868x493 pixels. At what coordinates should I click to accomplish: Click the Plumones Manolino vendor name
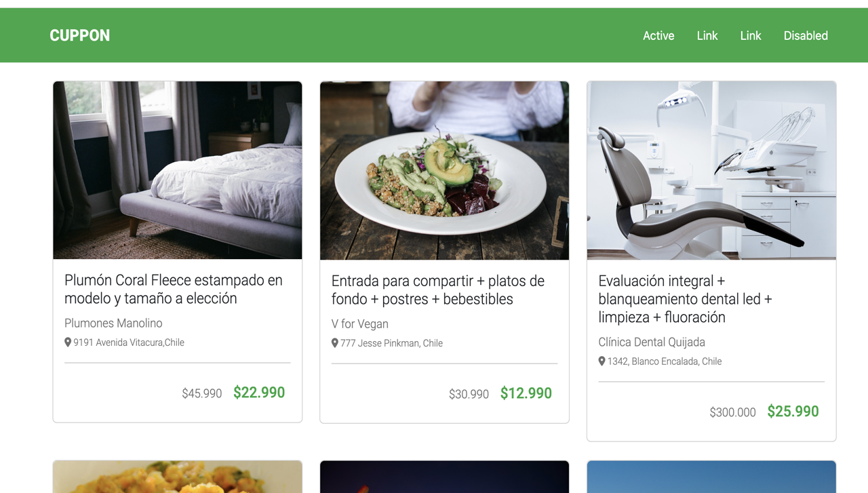[113, 323]
